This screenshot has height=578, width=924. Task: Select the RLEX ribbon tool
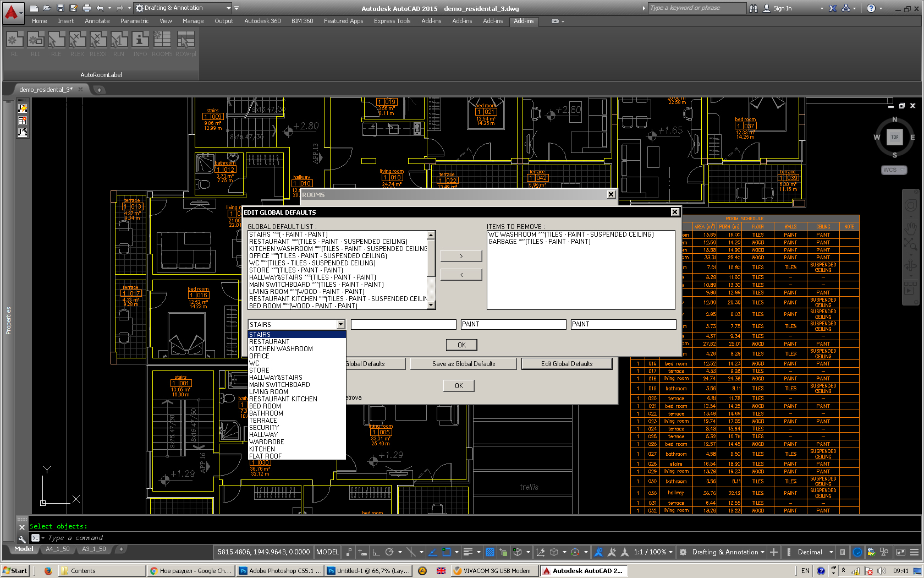pyautogui.click(x=77, y=40)
